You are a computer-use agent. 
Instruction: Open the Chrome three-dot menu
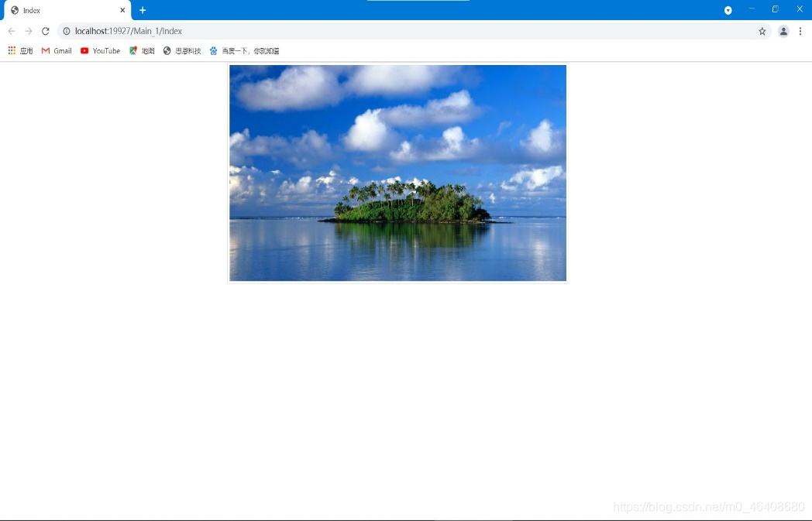tap(800, 31)
